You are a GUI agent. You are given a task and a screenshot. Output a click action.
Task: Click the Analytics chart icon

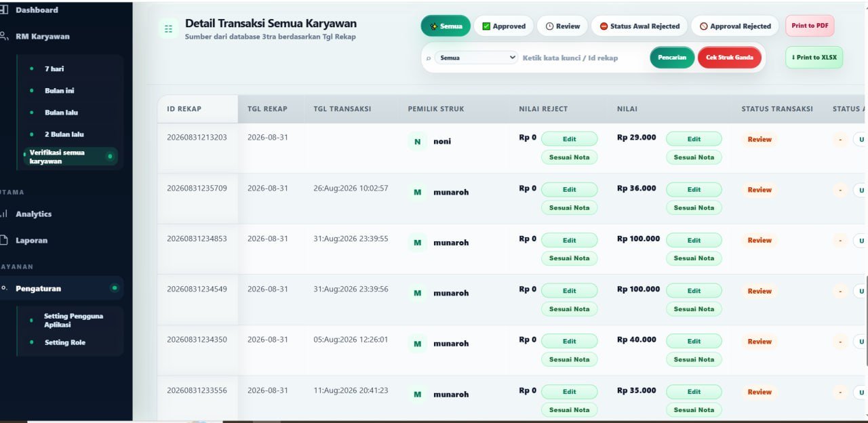click(3, 214)
